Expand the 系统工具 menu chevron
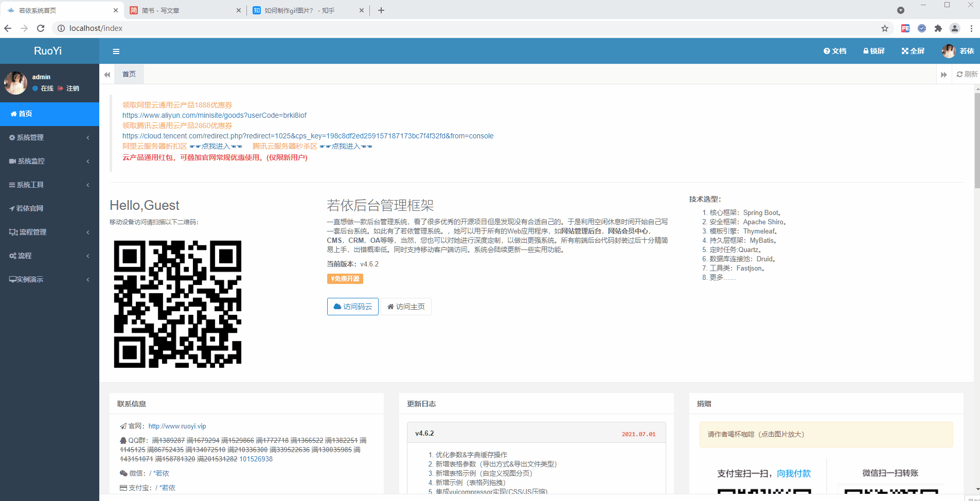The image size is (980, 501). click(x=87, y=185)
